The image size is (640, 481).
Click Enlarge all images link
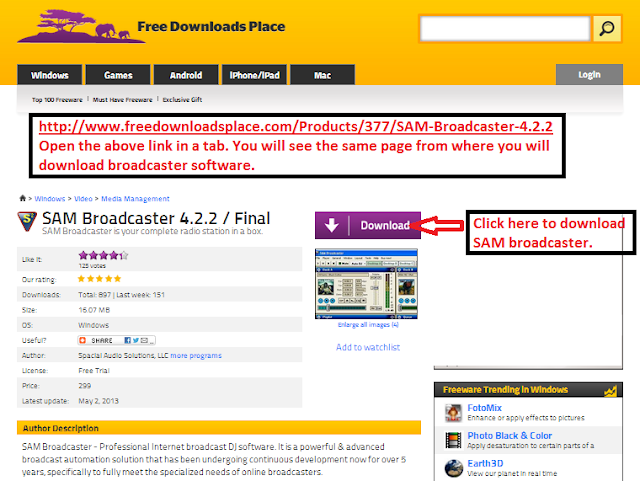click(368, 325)
